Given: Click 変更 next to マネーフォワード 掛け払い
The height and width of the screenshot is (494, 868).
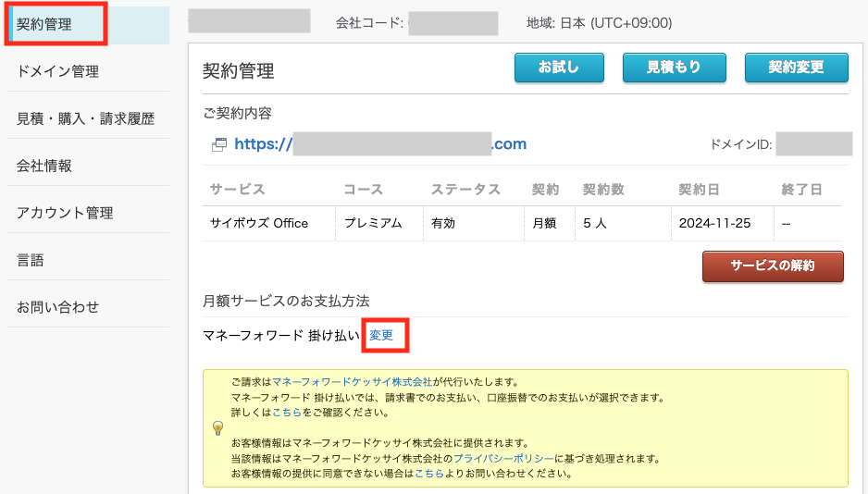Looking at the screenshot, I should [381, 335].
